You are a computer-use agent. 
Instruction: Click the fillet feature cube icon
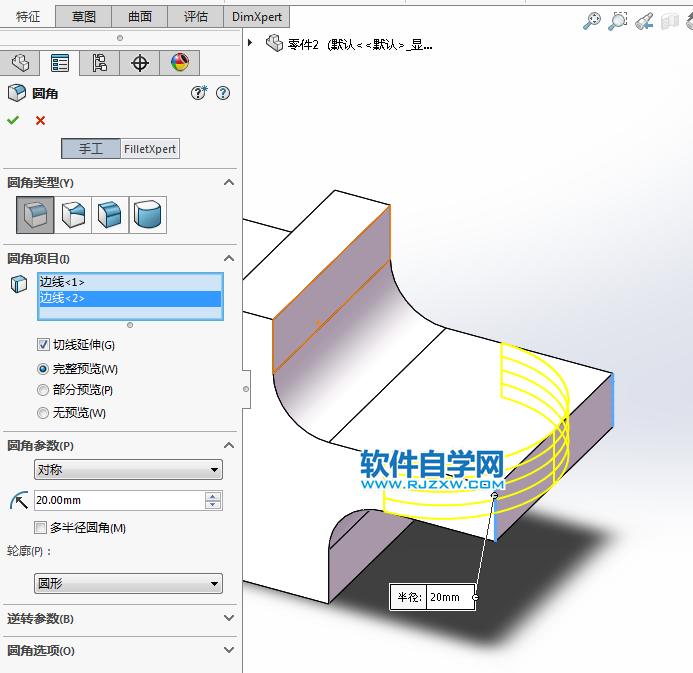tap(17, 93)
